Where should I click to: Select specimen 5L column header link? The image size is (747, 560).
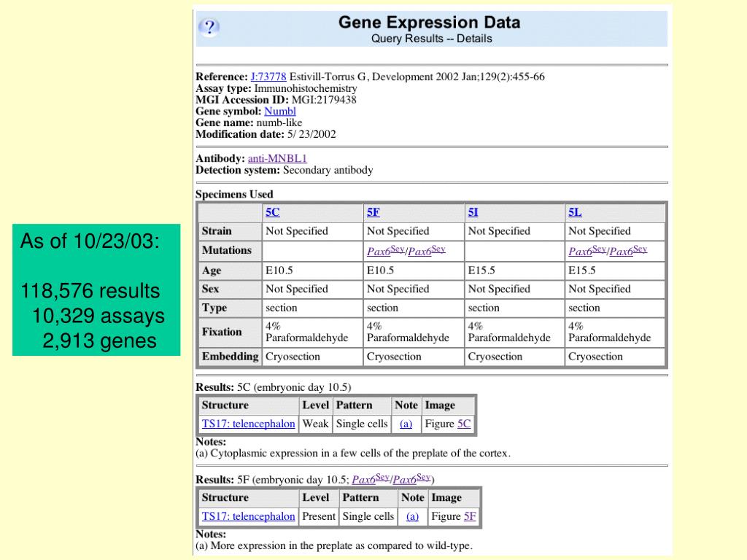coord(575,212)
